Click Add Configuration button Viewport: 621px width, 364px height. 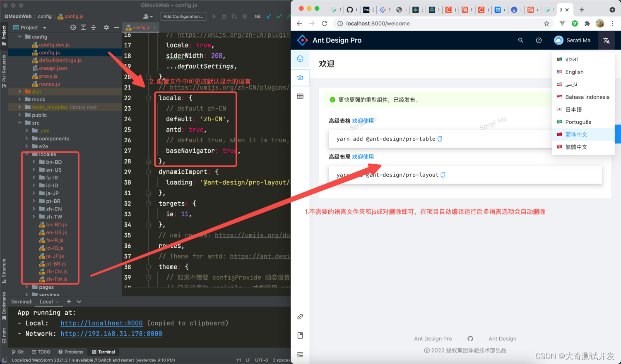pos(183,17)
